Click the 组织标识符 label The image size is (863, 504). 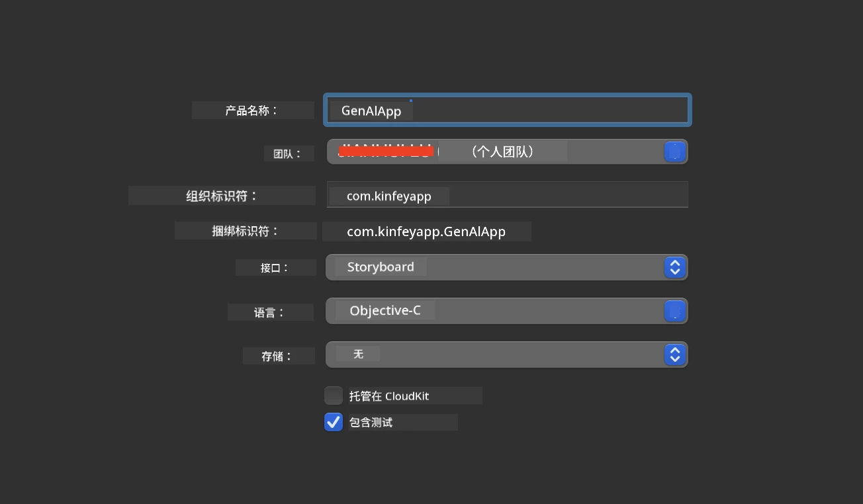point(222,196)
